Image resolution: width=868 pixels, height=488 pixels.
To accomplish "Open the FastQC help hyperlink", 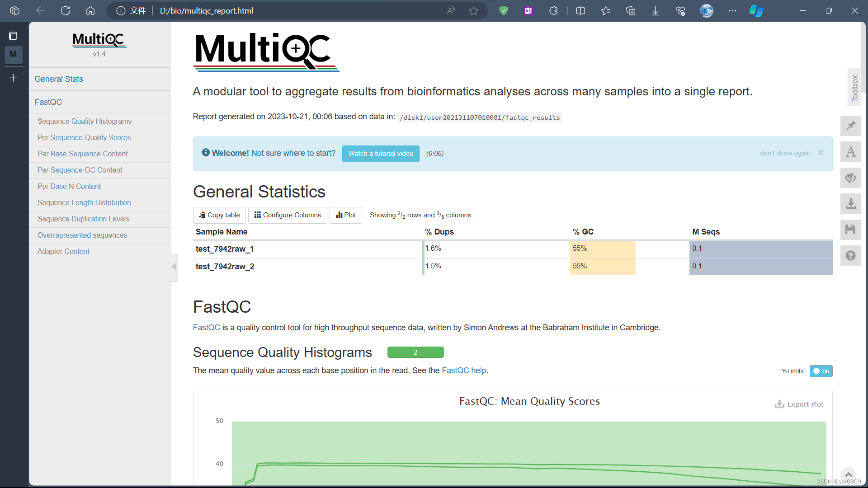I will (463, 371).
